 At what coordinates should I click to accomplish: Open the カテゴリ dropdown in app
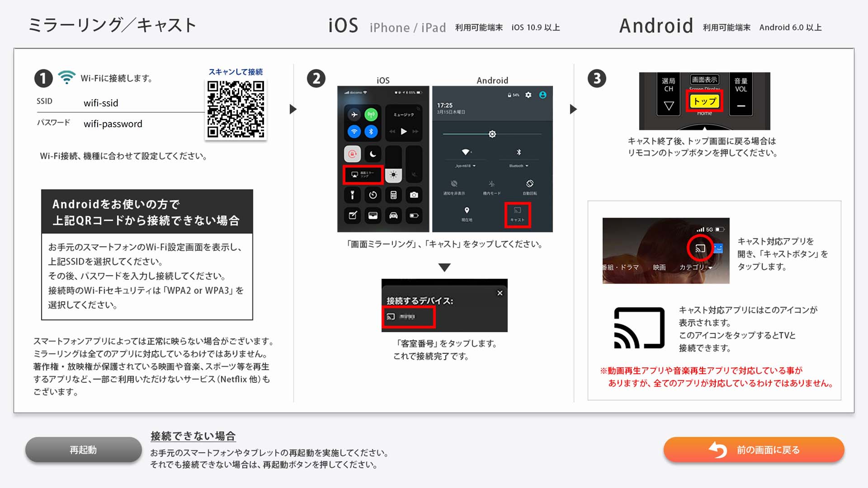pos(696,267)
